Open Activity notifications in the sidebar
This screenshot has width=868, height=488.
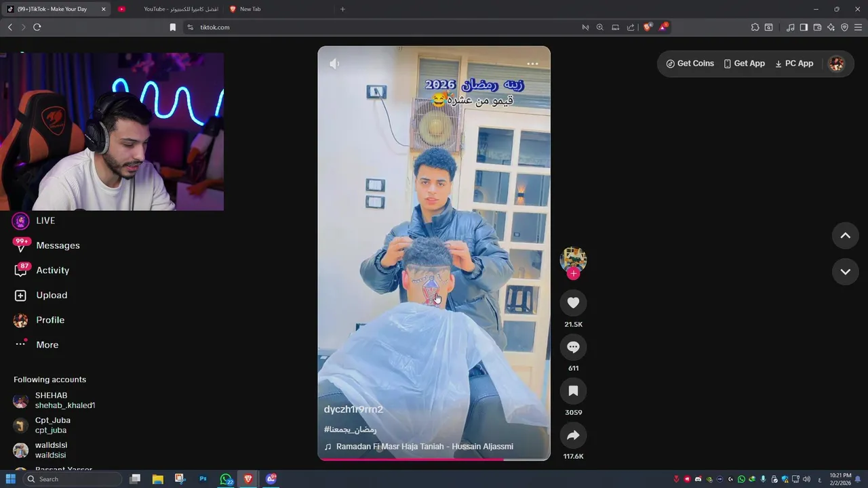pos(41,270)
